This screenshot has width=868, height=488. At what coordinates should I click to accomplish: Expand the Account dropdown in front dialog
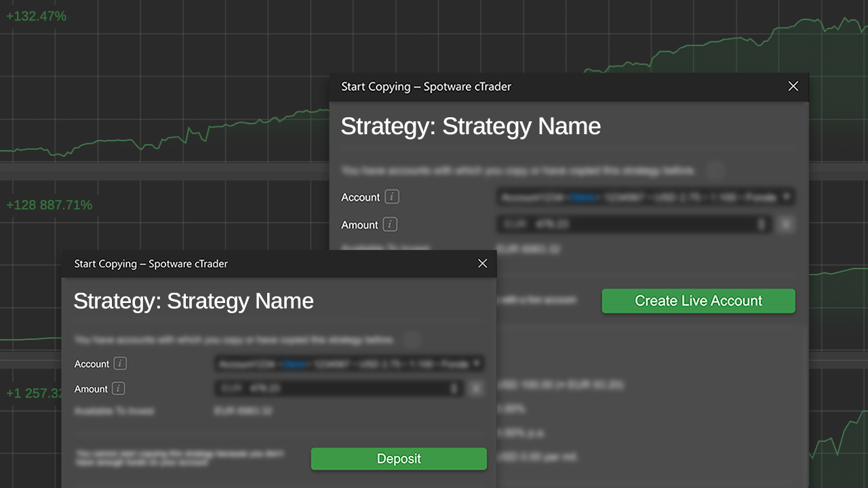point(349,364)
